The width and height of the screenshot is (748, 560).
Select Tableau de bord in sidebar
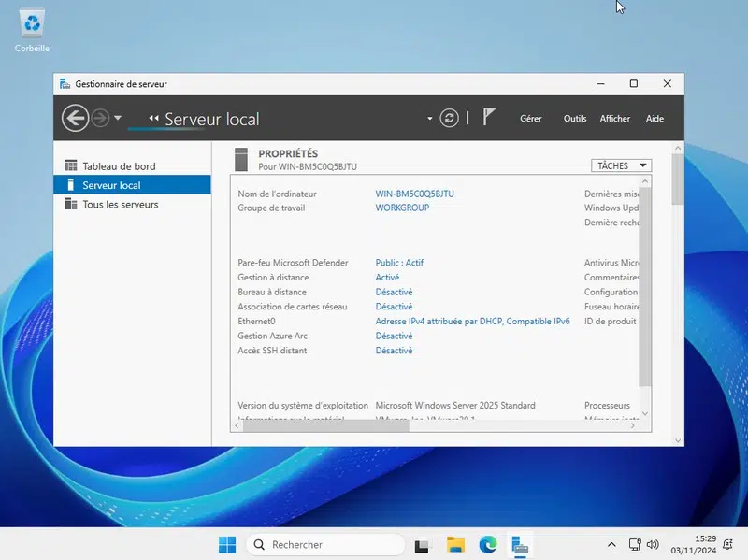click(x=119, y=166)
